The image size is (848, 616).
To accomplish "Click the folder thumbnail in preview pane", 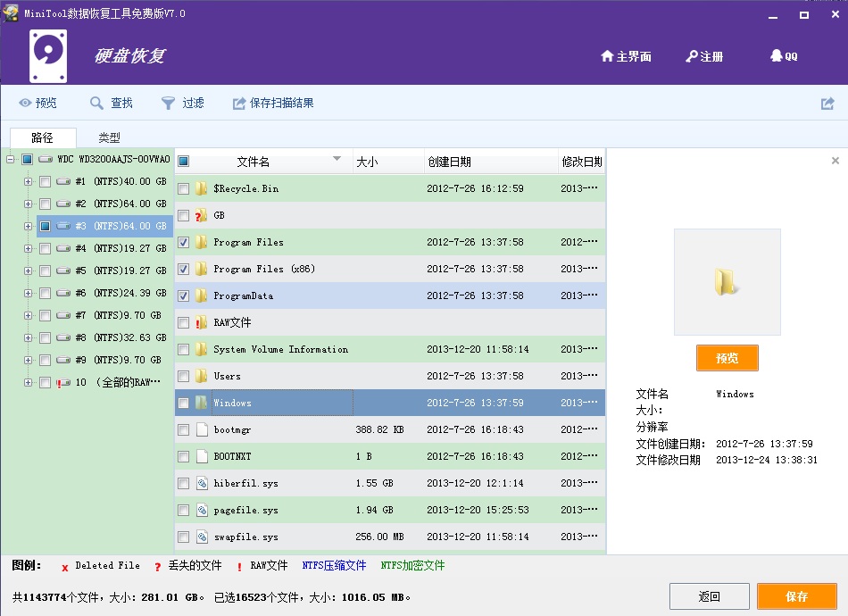I will coord(727,281).
